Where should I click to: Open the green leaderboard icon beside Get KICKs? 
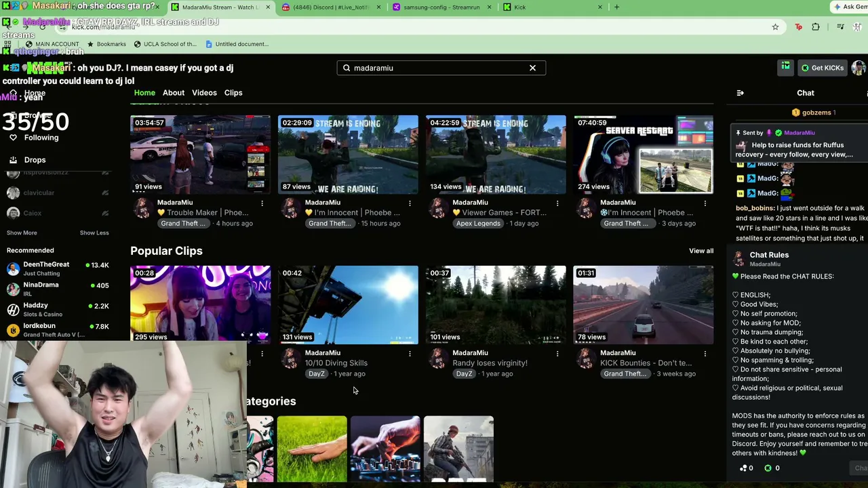coord(785,67)
